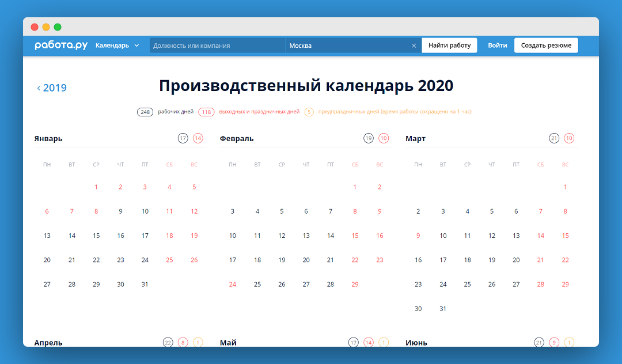Click the 118 holidays badge
Image resolution: width=622 pixels, height=364 pixels.
[206, 112]
